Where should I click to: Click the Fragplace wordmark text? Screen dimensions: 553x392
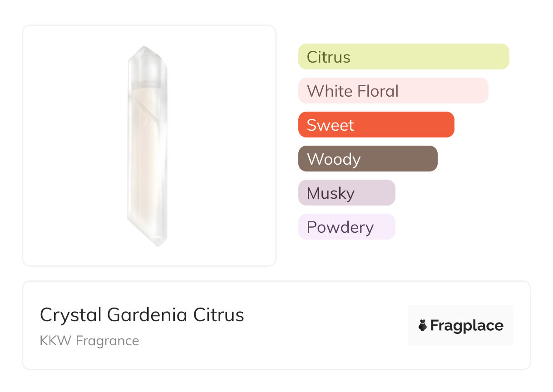coord(467,326)
